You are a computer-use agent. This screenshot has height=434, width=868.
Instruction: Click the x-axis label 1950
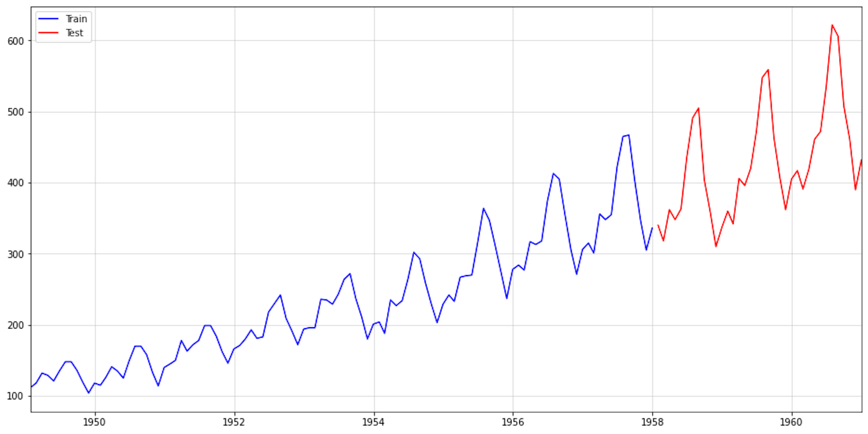coord(94,423)
